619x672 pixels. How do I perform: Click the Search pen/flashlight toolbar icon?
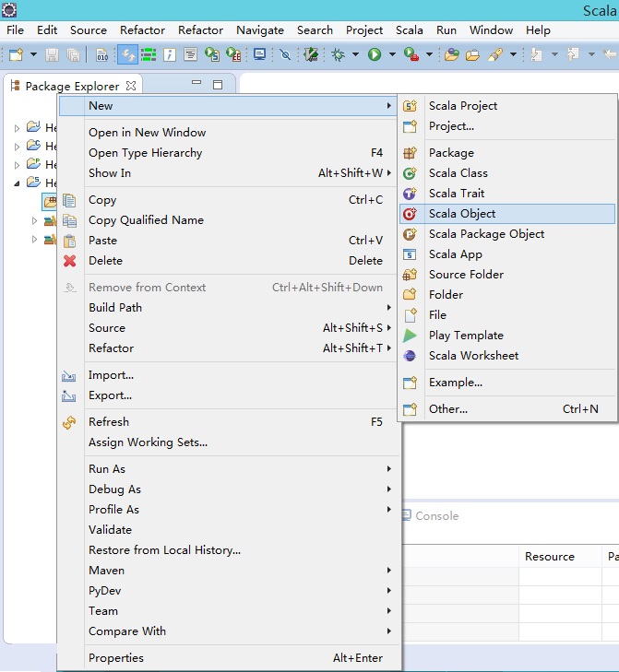pos(495,55)
